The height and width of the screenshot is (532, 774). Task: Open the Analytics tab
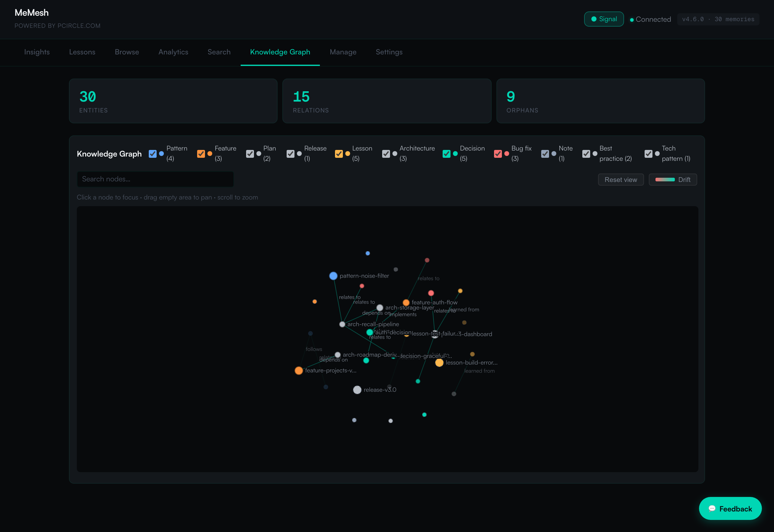(x=173, y=52)
